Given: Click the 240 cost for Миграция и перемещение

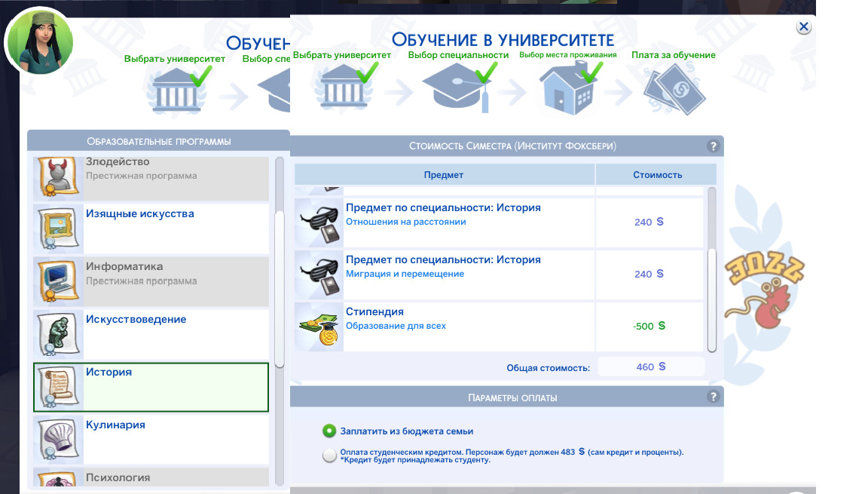Looking at the screenshot, I should [x=649, y=274].
